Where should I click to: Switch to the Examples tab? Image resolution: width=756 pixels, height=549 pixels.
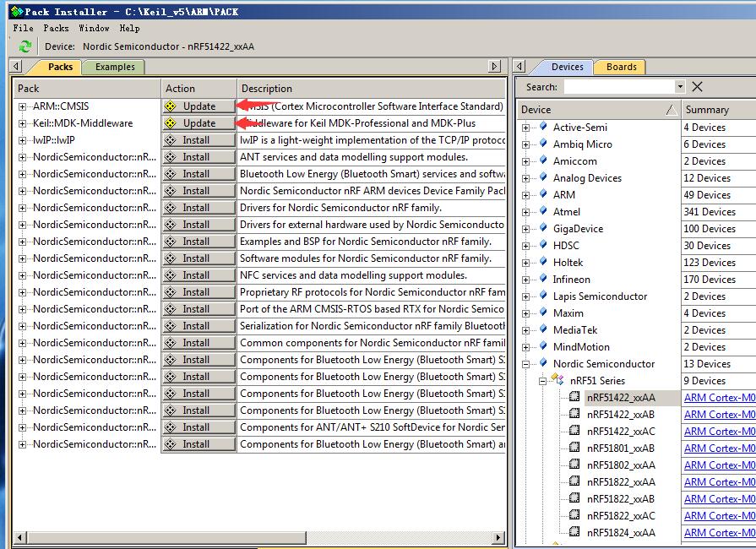click(x=115, y=67)
